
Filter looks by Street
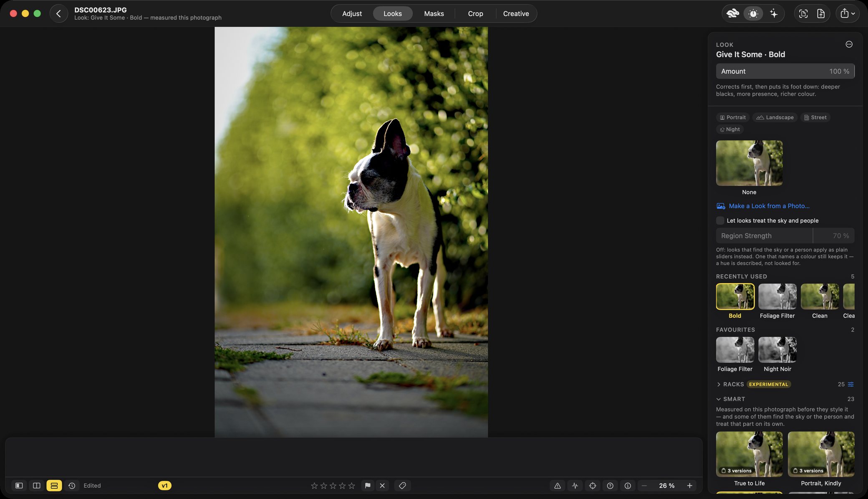[x=815, y=117]
